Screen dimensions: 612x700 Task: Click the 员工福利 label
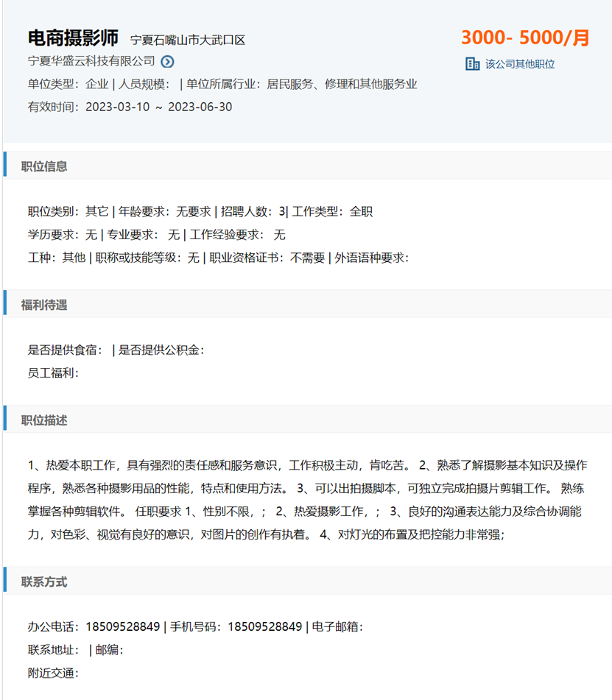52,373
